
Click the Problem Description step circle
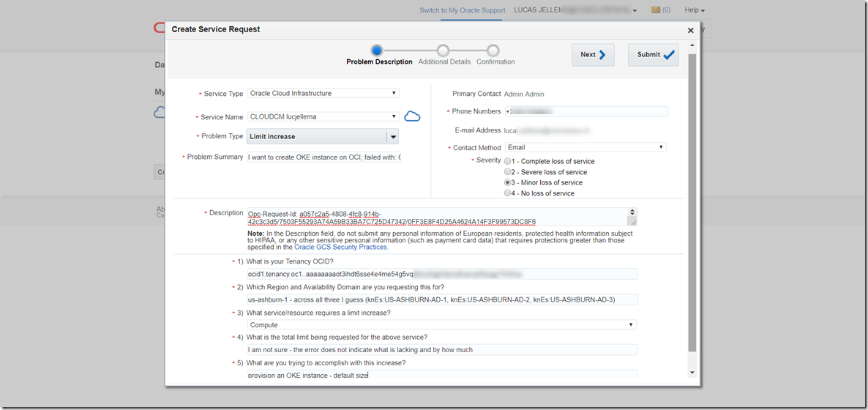point(376,51)
